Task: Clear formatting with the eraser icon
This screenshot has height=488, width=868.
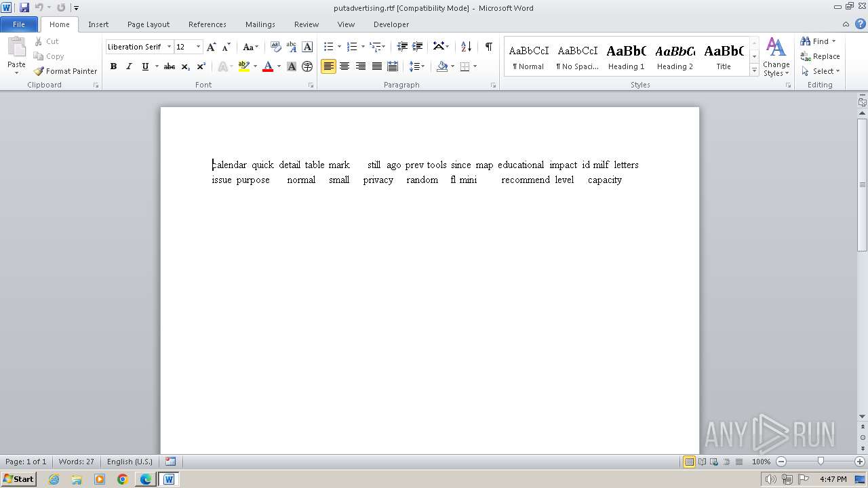Action: (x=275, y=47)
